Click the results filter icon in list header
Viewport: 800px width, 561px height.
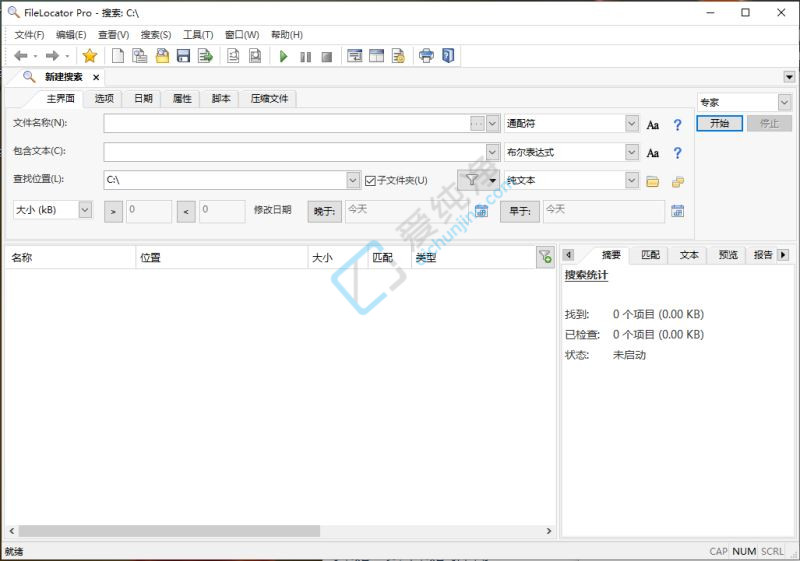(x=545, y=257)
